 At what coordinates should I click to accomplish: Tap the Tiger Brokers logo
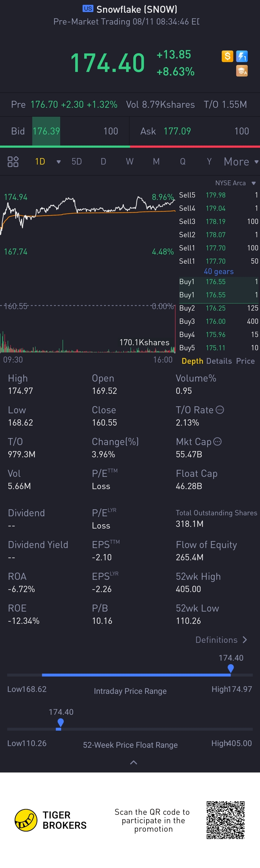coord(51,820)
